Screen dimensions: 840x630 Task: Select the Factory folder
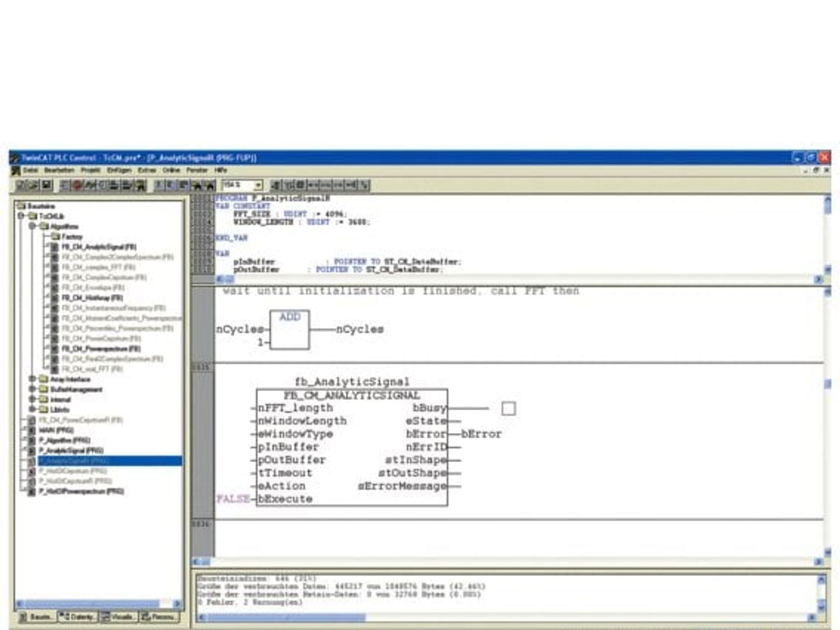pos(72,237)
